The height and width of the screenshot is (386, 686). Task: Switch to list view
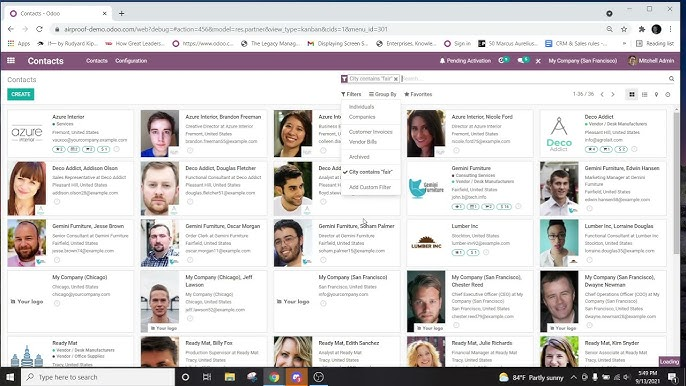click(x=644, y=95)
